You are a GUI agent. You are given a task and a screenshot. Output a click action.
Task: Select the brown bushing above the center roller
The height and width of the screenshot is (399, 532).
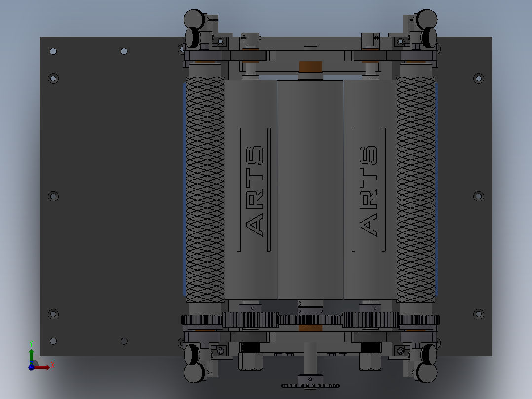tap(310, 67)
